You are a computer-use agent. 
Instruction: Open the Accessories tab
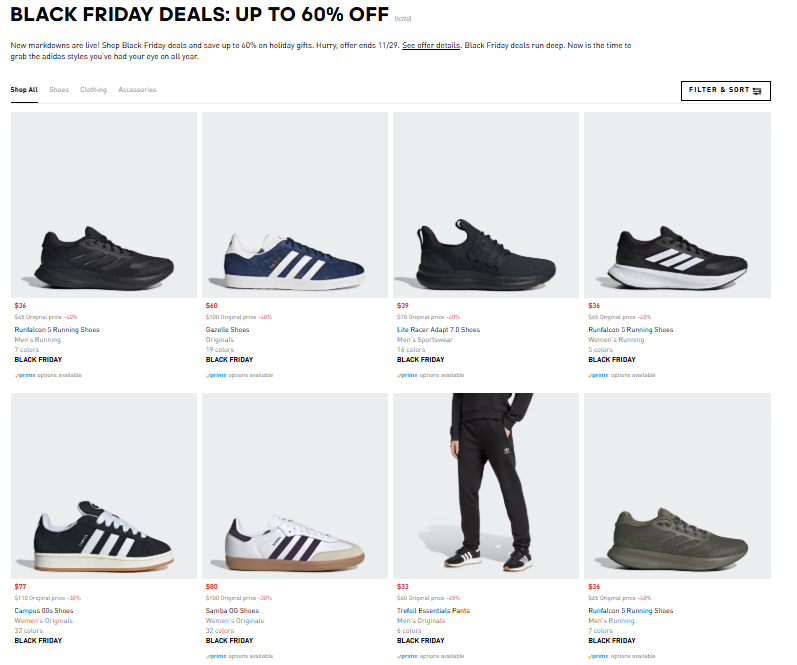coord(137,90)
